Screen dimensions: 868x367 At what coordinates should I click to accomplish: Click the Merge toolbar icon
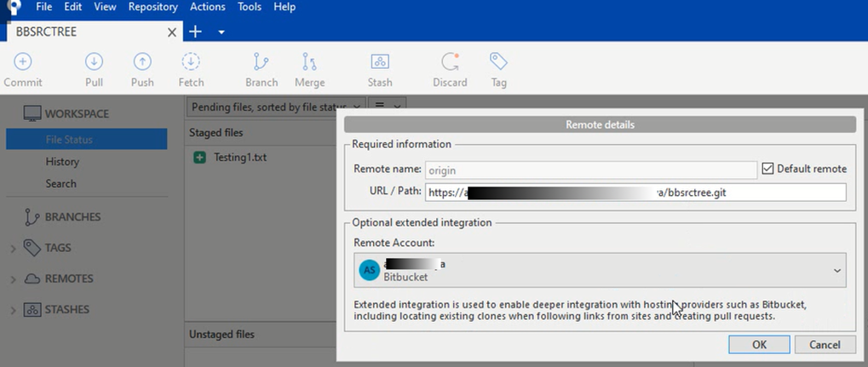coord(309,62)
